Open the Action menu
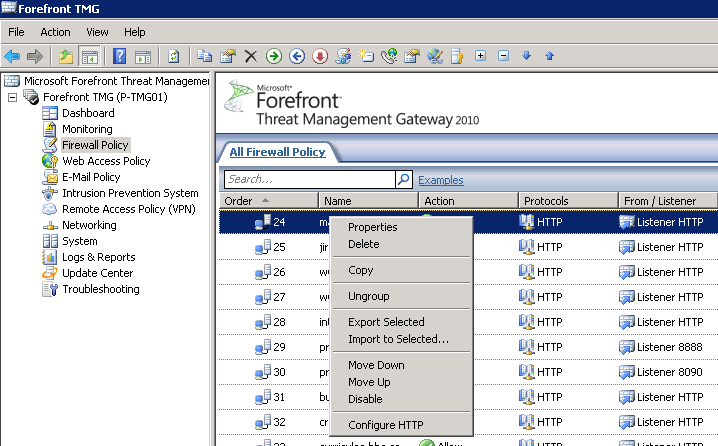Screen dimensions: 718x446 55,32
